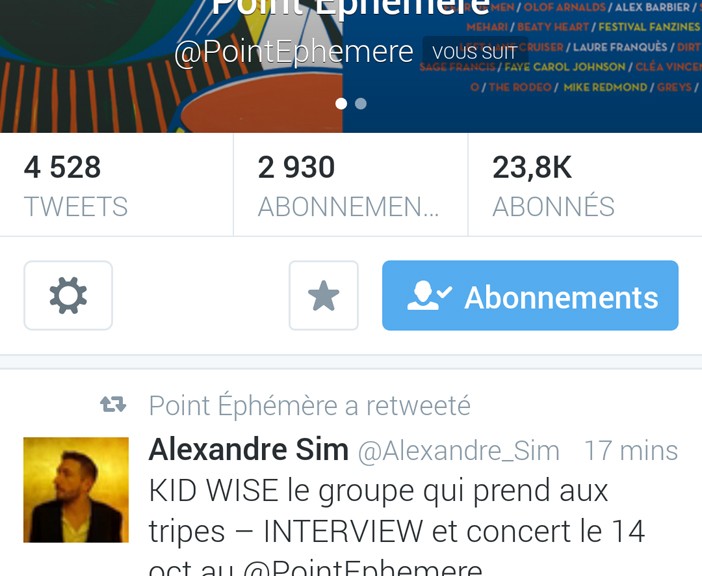Tap the @PointEphemere mention in tweet

coord(363,567)
